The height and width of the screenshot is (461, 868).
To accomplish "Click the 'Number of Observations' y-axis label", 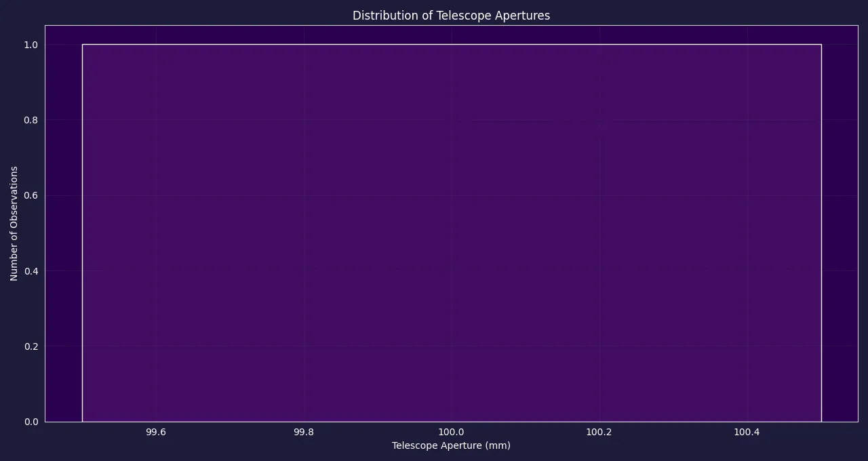I will 14,224.
